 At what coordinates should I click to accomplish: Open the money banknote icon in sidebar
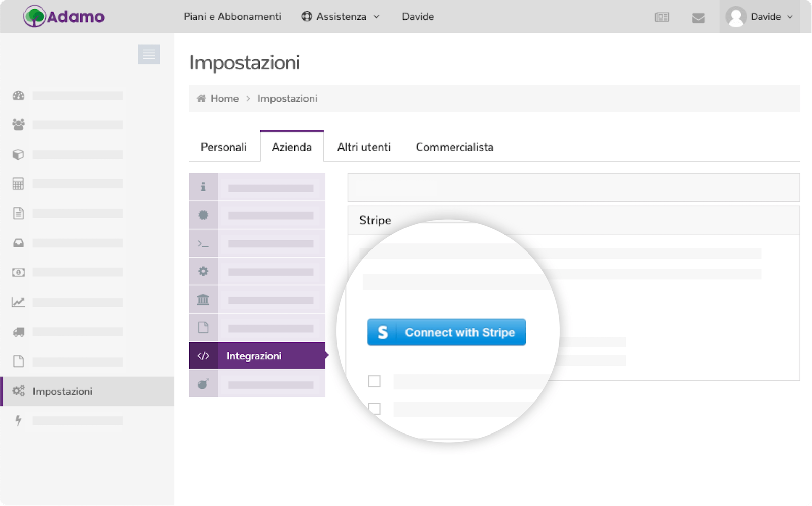click(x=18, y=272)
